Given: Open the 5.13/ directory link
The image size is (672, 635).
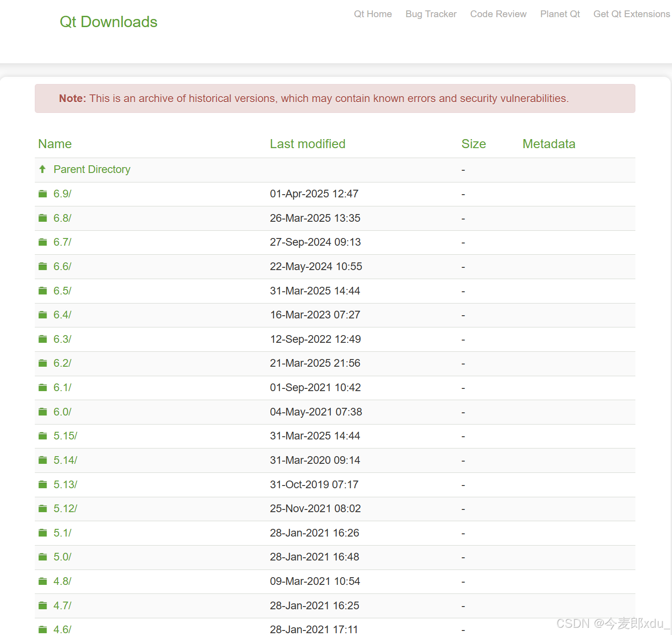Looking at the screenshot, I should point(65,485).
